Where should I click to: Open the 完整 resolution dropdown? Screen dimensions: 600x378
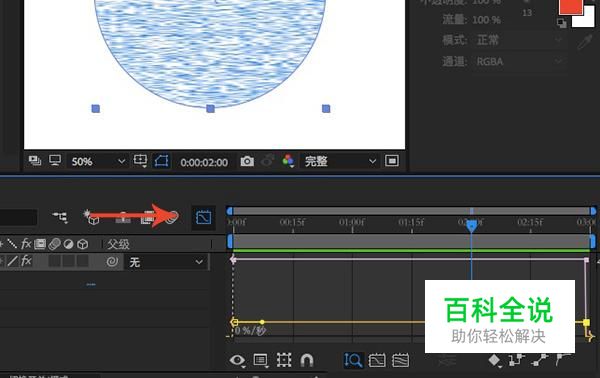point(340,161)
